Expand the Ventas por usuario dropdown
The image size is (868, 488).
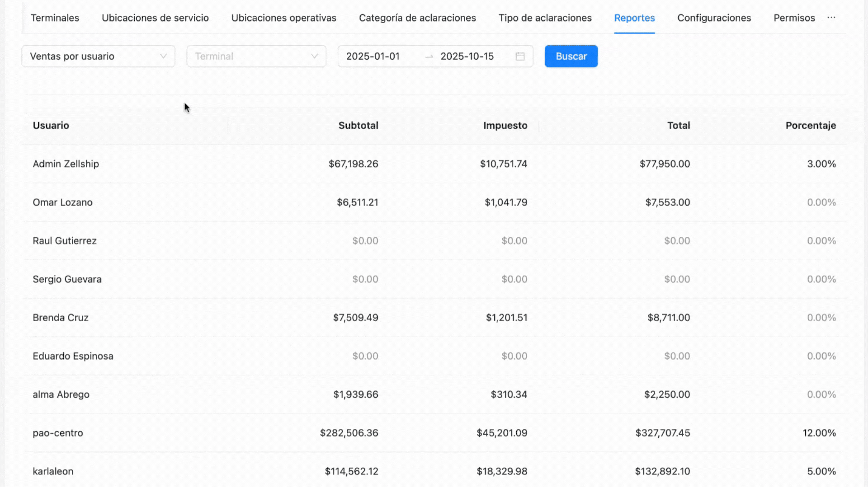pyautogui.click(x=98, y=56)
